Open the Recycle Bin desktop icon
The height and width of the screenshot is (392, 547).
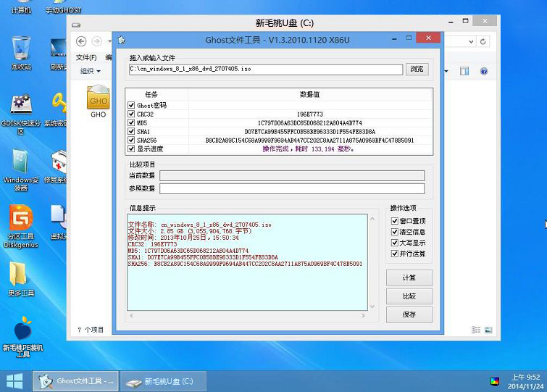pos(21,52)
